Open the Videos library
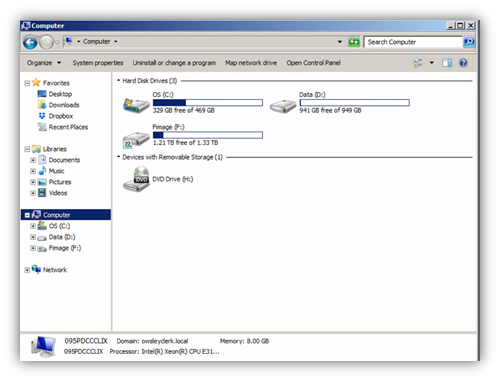 pyautogui.click(x=58, y=193)
